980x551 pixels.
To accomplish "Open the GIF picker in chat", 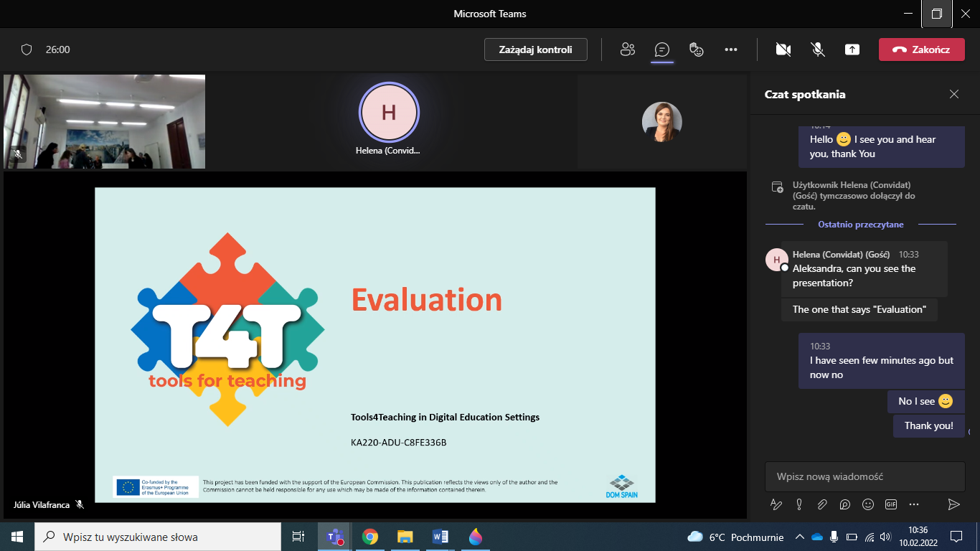I will [x=891, y=504].
